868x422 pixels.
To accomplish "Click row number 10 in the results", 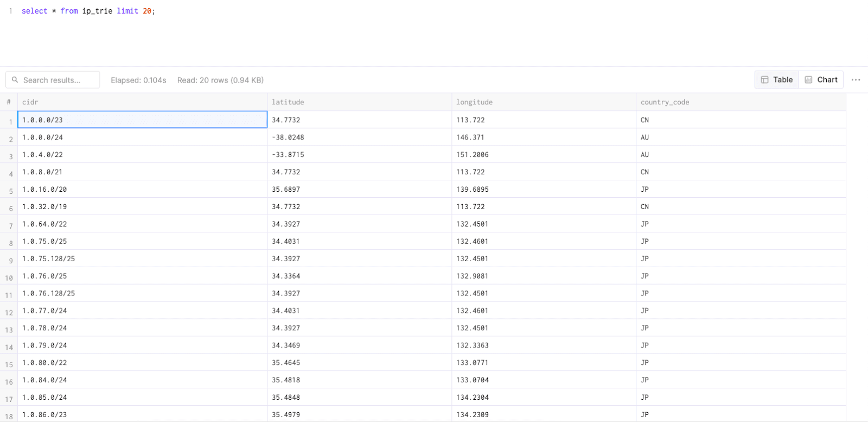I will click(9, 278).
